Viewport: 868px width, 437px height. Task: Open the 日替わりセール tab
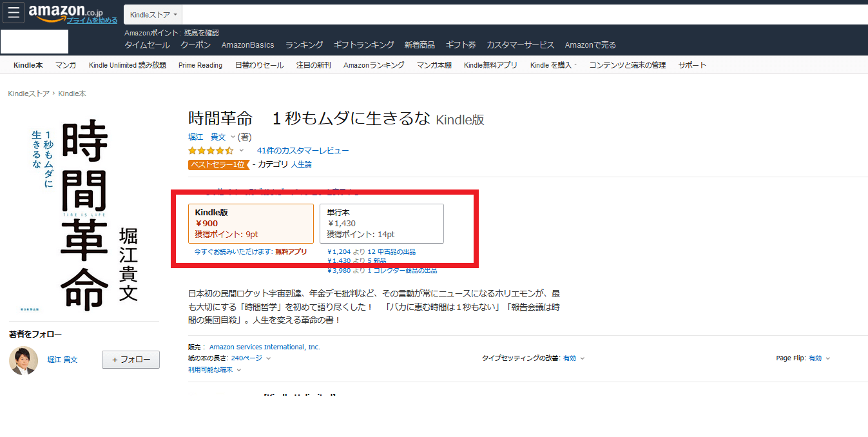click(259, 65)
